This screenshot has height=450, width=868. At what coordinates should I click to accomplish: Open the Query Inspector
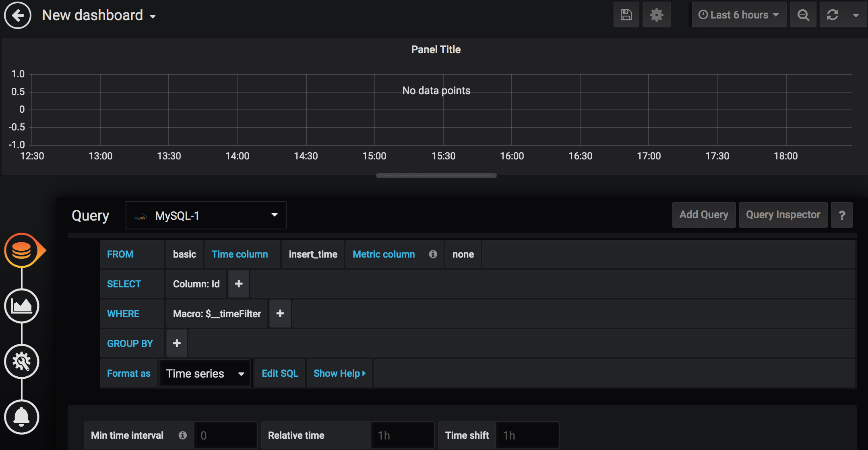click(x=783, y=215)
